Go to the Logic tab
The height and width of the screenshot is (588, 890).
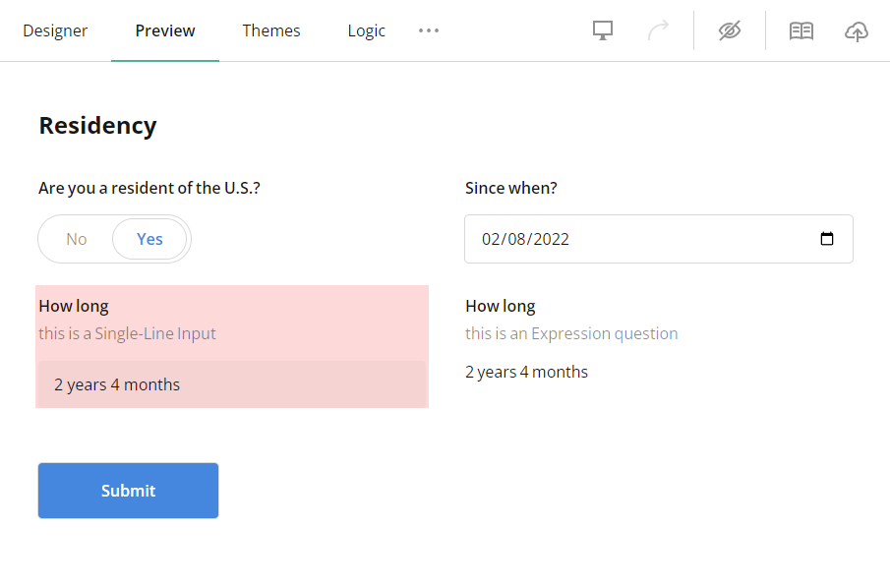pyautogui.click(x=366, y=30)
